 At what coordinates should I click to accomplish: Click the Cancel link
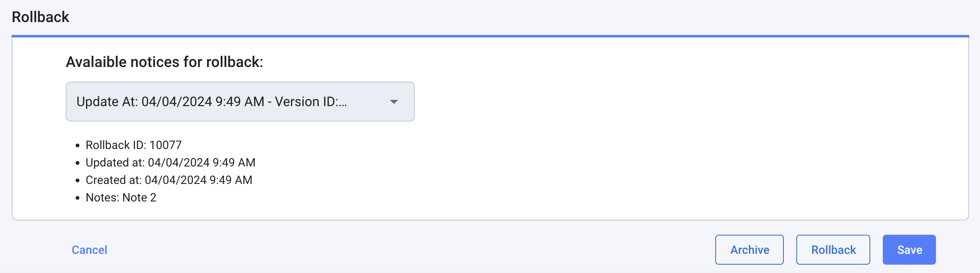89,250
